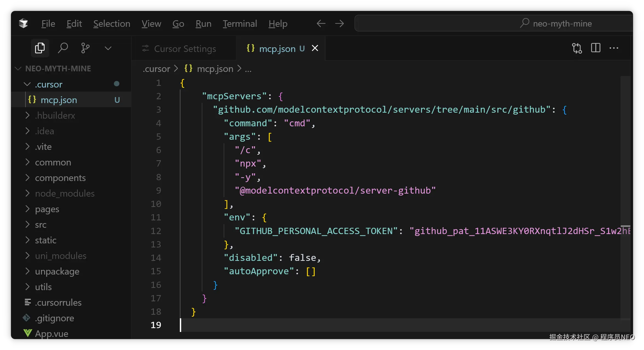644x350 pixels.
Task: Click the Cursor app logo icon
Action: (x=24, y=24)
